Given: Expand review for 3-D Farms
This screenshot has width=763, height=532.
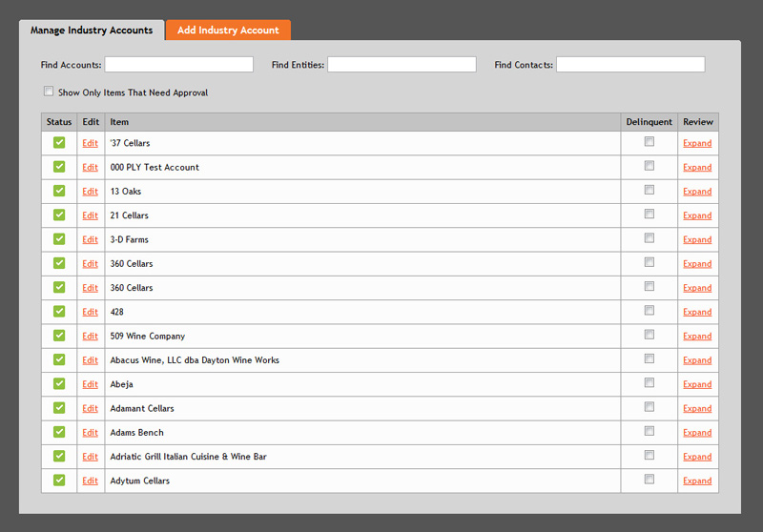Looking at the screenshot, I should pos(697,239).
